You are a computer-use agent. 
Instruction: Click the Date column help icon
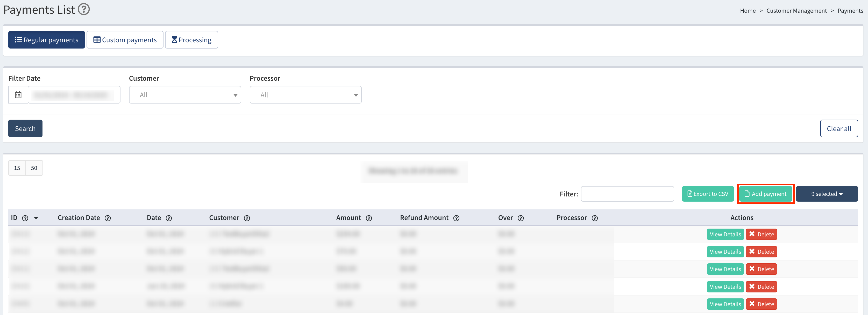[169, 218]
